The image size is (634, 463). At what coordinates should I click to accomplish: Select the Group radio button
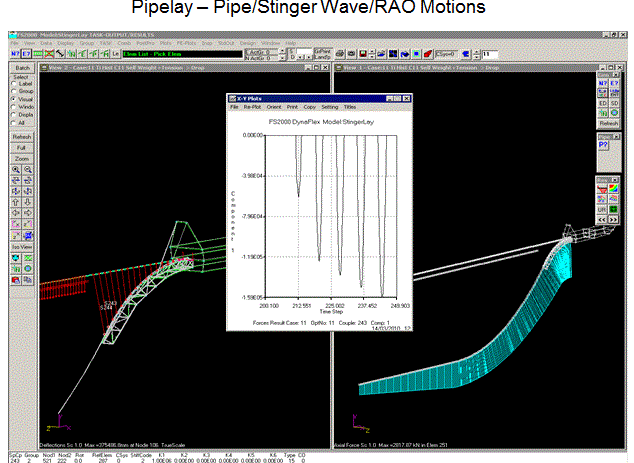tap(12, 92)
